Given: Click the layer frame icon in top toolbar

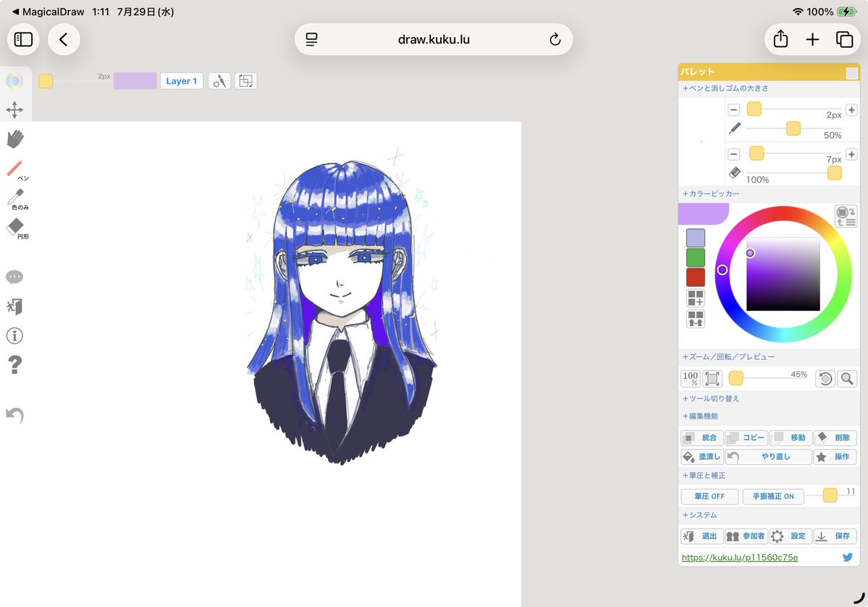Looking at the screenshot, I should (246, 81).
